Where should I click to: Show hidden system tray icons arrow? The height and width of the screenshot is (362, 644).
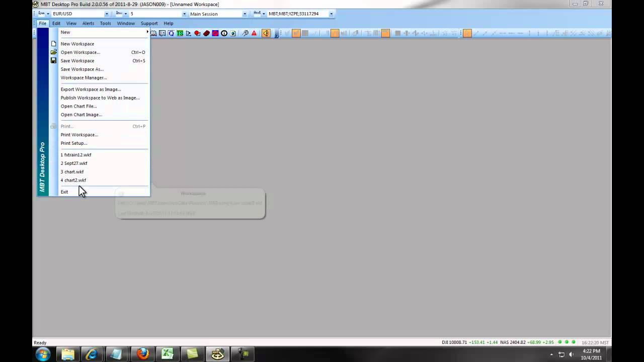pos(551,354)
